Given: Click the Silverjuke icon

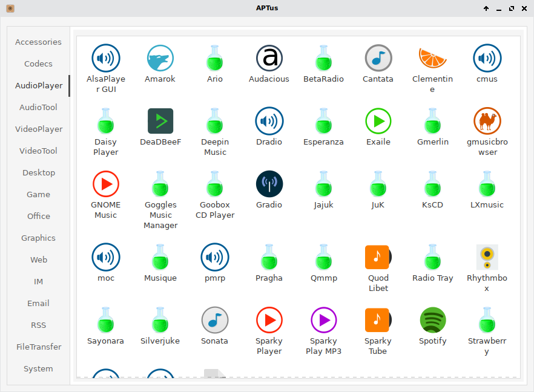Looking at the screenshot, I should point(160,320).
